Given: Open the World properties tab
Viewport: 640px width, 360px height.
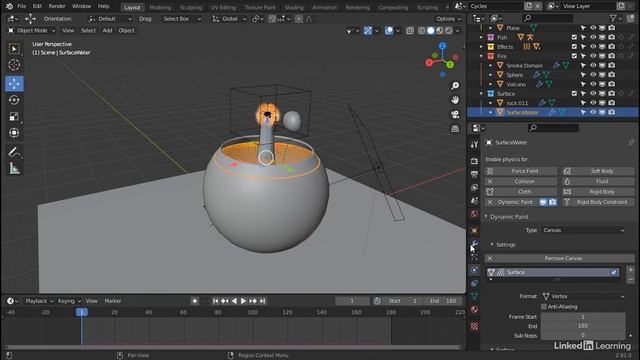Looking at the screenshot, I should (474, 213).
